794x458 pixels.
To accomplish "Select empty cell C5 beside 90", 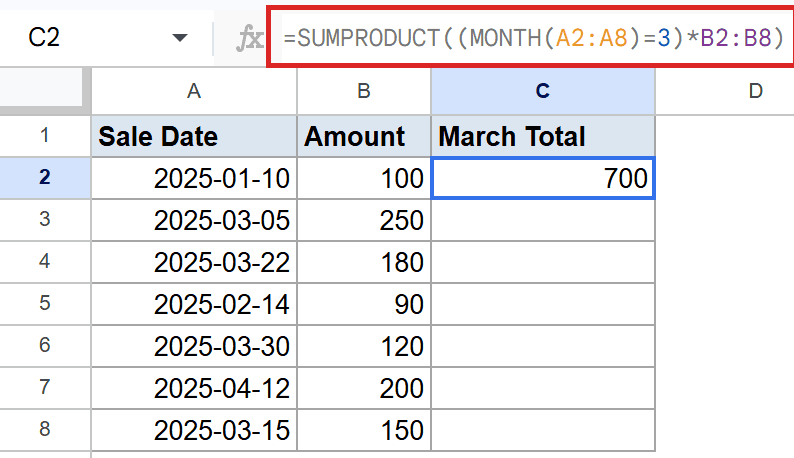I will coord(543,304).
